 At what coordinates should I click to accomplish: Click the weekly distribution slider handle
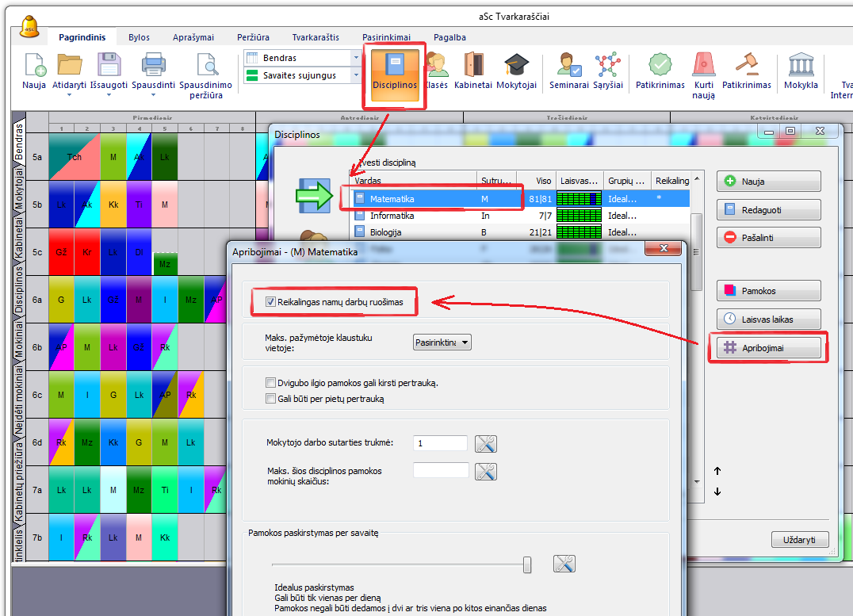527,564
